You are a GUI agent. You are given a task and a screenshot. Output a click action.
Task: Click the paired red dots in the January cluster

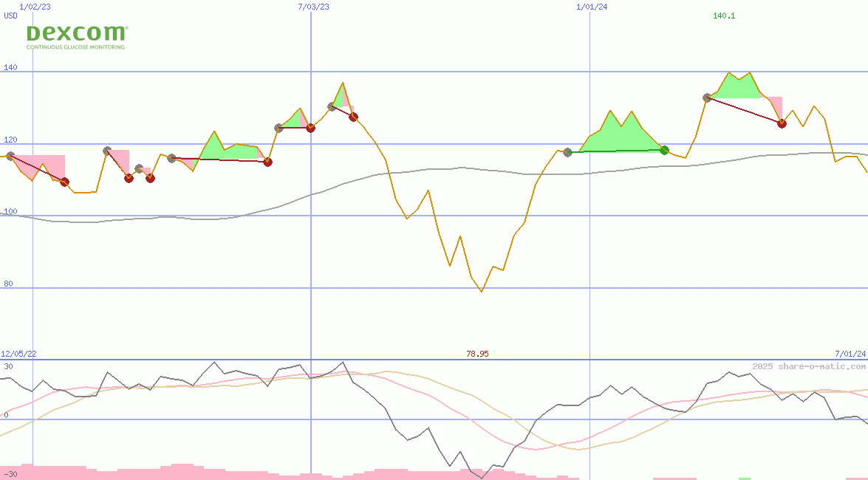[x=140, y=177]
